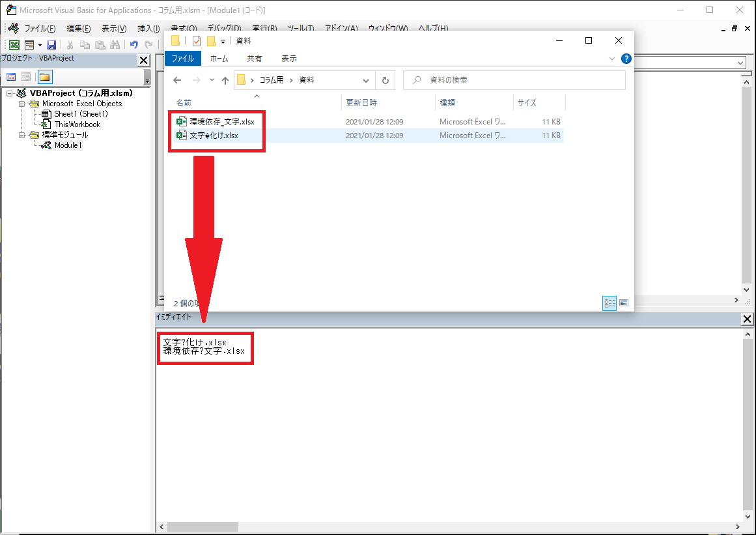The height and width of the screenshot is (535, 756).
Task: Collapse the Microsoft Excel Objects folder
Action: coord(21,104)
